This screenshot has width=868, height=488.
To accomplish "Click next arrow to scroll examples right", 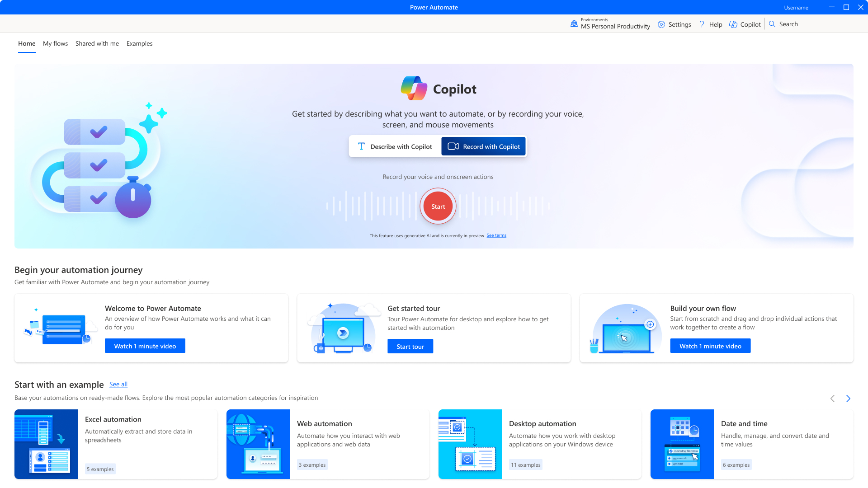I will [848, 399].
